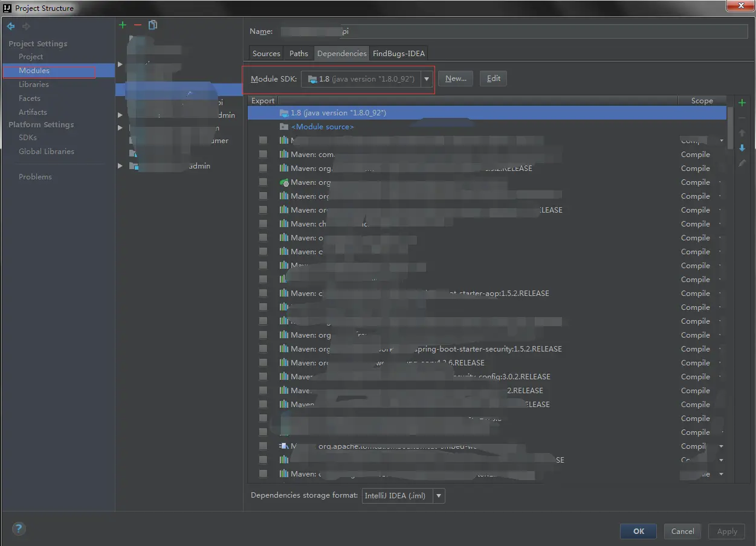Switch to the Sources tab
Image resolution: width=756 pixels, height=546 pixels.
(267, 53)
